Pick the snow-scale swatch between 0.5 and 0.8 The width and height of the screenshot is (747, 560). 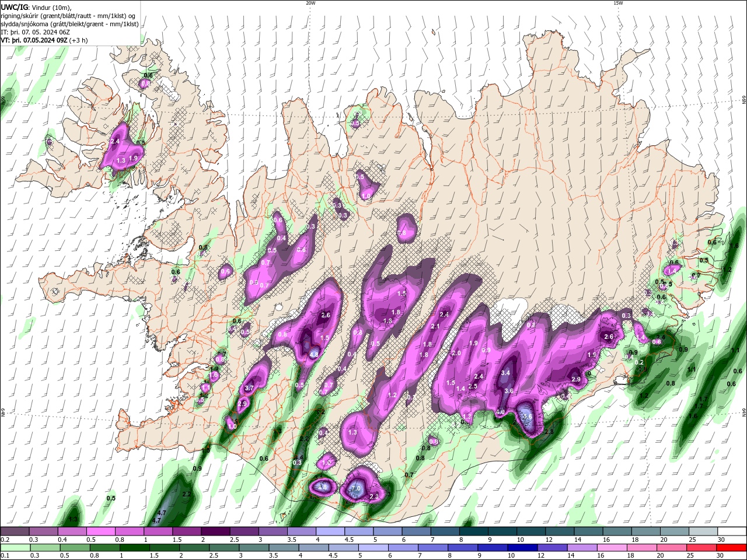coord(100,531)
